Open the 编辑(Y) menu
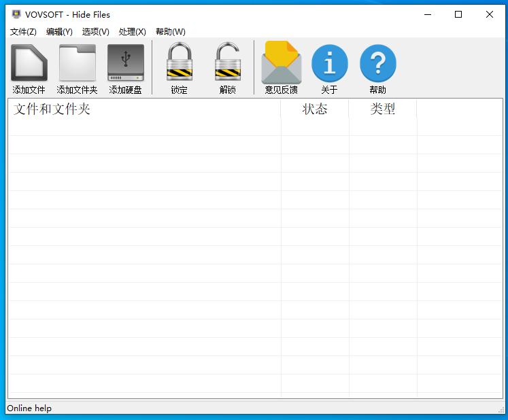The height and width of the screenshot is (420, 508). (59, 32)
